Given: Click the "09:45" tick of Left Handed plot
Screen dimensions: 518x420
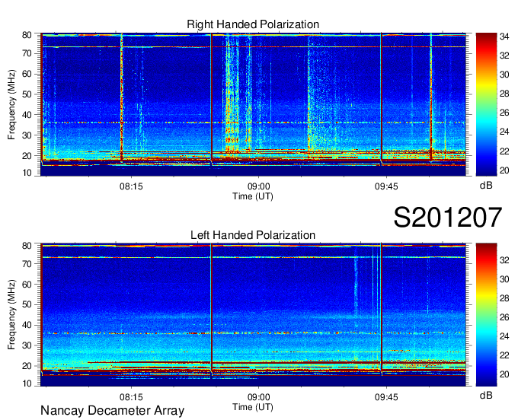Looking at the screenshot, I should [386, 397].
